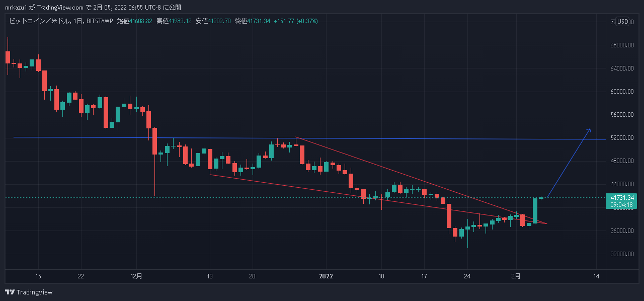
Task: Click the TradingView logo icon
Action: pos(10,292)
